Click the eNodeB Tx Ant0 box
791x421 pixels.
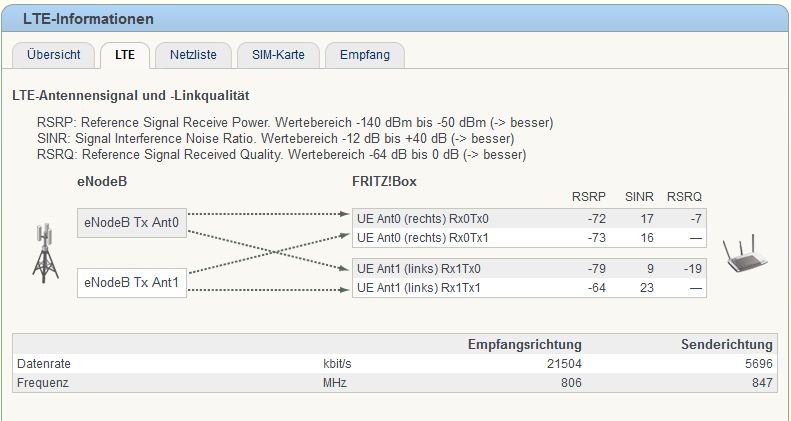coord(132,222)
